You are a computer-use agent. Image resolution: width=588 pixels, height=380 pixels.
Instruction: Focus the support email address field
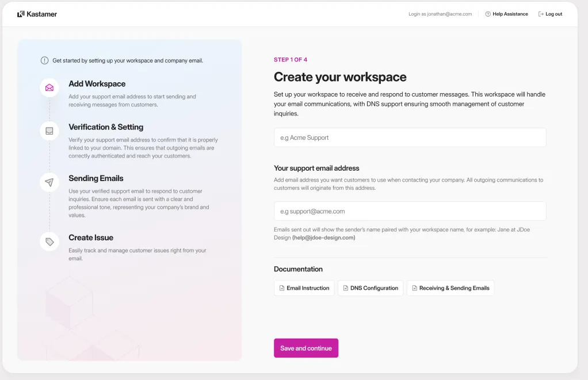point(410,211)
